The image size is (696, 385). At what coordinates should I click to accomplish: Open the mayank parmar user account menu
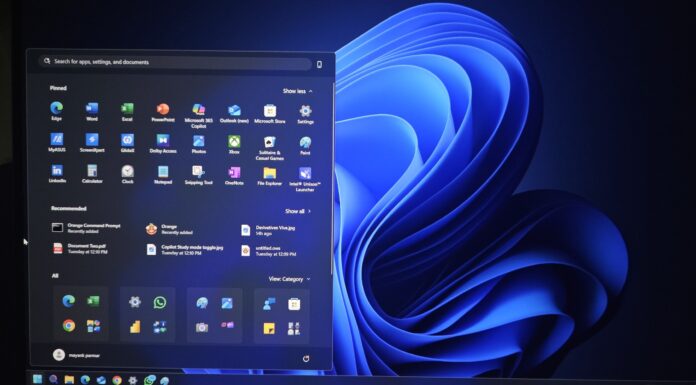(76, 355)
